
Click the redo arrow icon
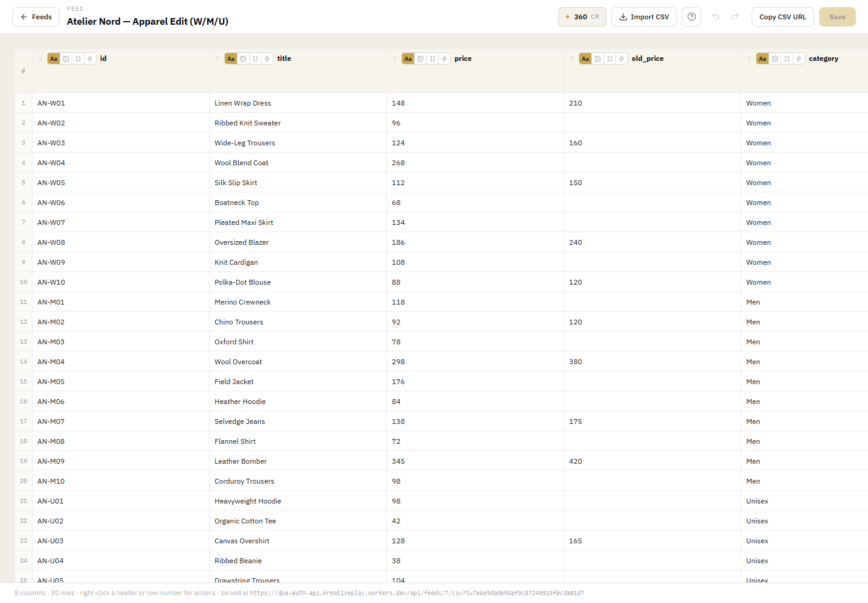[735, 17]
